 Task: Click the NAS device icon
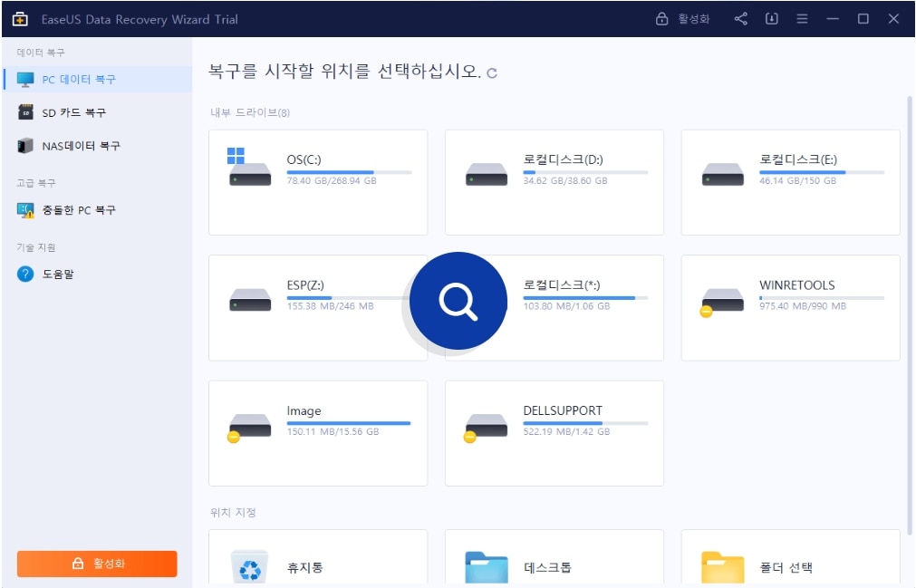coord(25,145)
